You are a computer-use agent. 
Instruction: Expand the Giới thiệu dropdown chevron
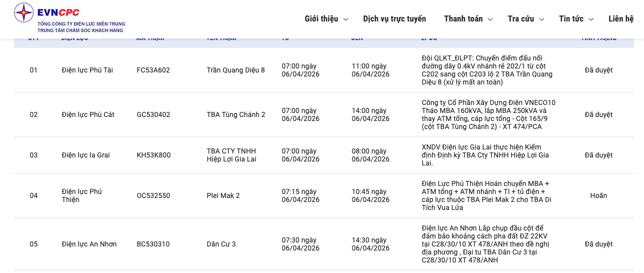[345, 19]
